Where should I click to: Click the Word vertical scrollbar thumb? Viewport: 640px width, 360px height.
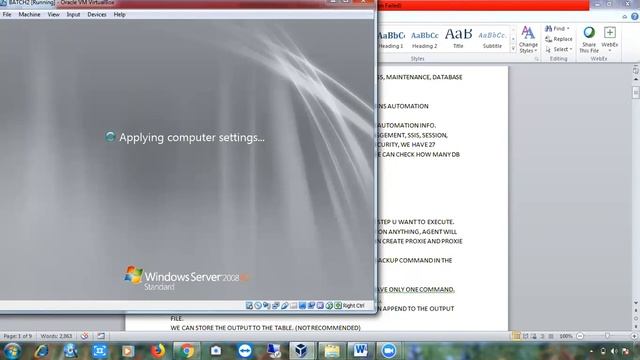click(x=636, y=92)
